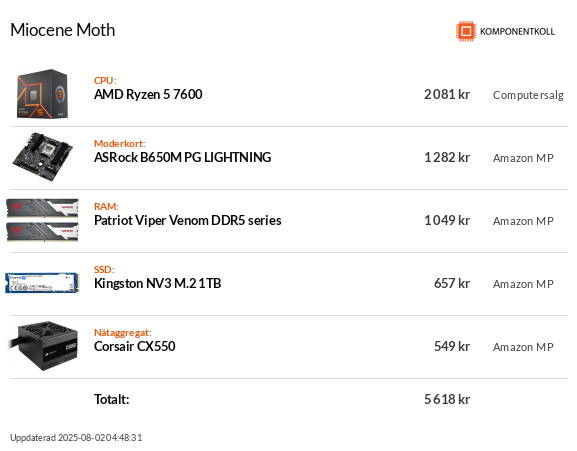Open the AMD Ryzen 5 7600 box image

click(x=42, y=94)
